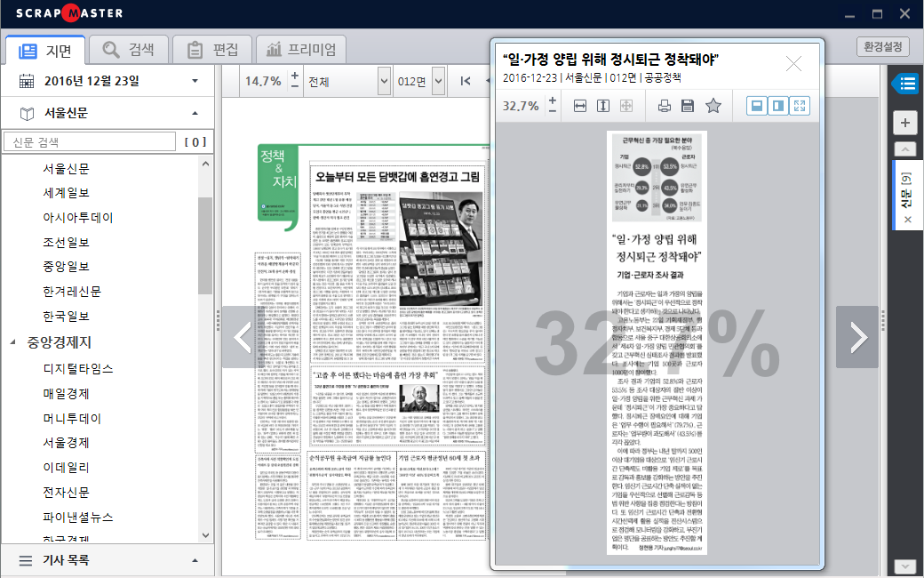This screenshot has height=578, width=924.
Task: Click the plus button on right sidebar
Action: pyautogui.click(x=905, y=124)
